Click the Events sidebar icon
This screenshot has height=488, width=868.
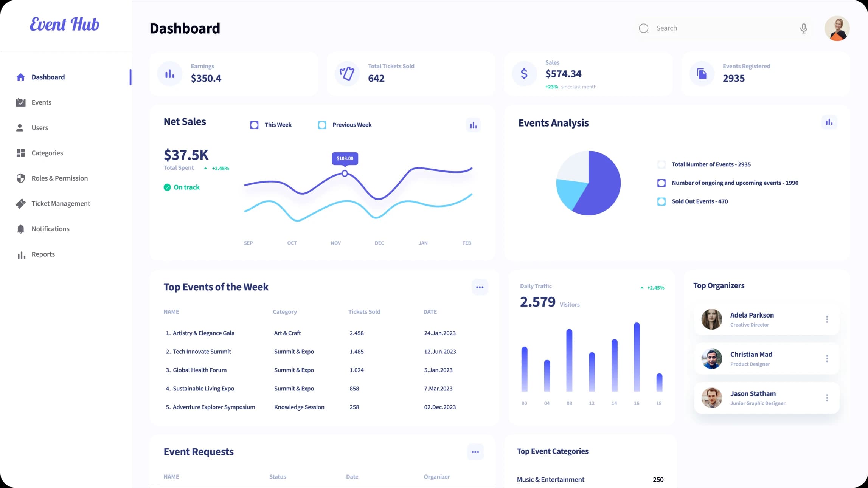click(x=20, y=102)
